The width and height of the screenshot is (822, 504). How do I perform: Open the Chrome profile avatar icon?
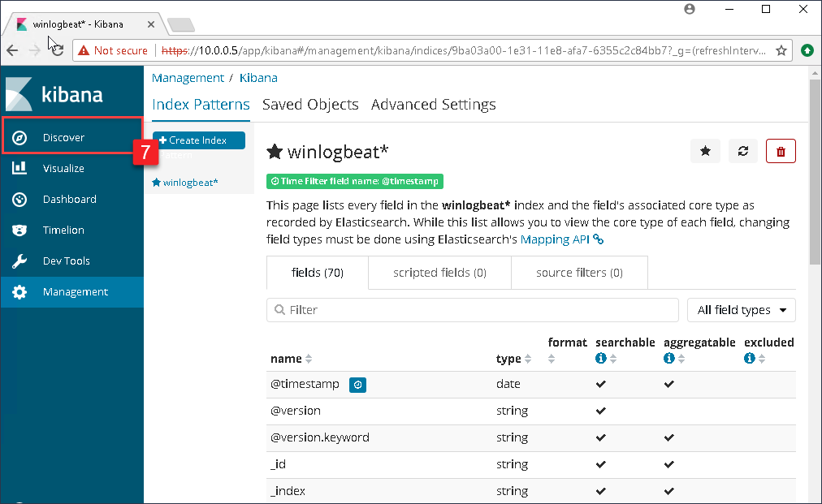click(690, 9)
